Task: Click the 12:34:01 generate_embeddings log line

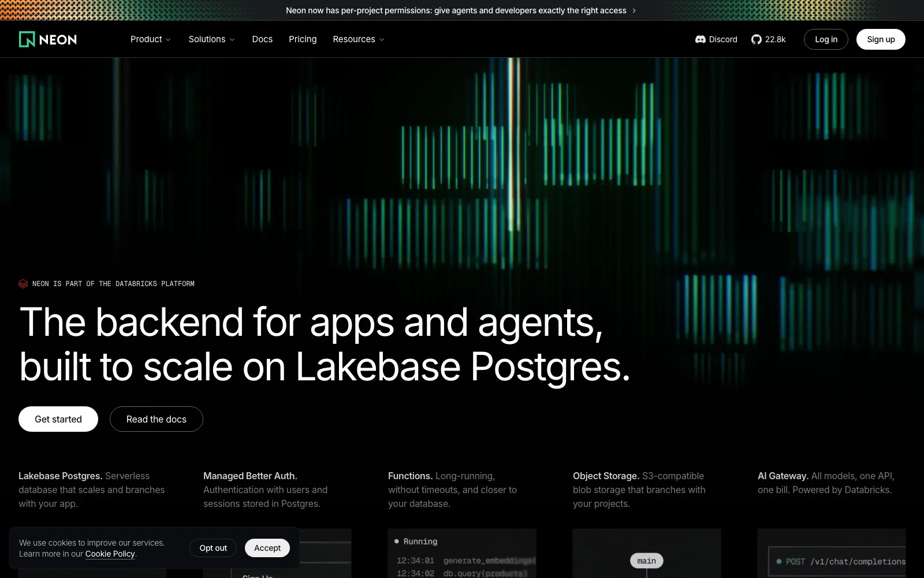Action: coord(466,561)
